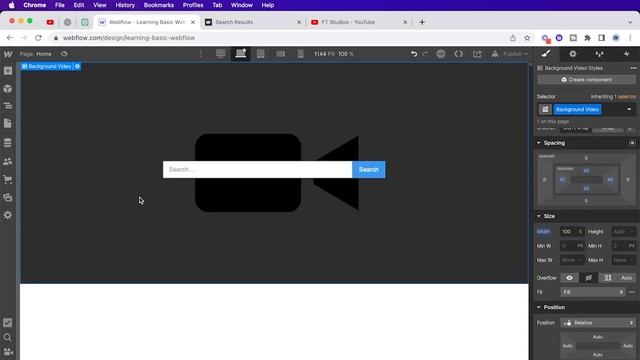Open the share site icon
The image size is (640, 360).
(477, 54)
